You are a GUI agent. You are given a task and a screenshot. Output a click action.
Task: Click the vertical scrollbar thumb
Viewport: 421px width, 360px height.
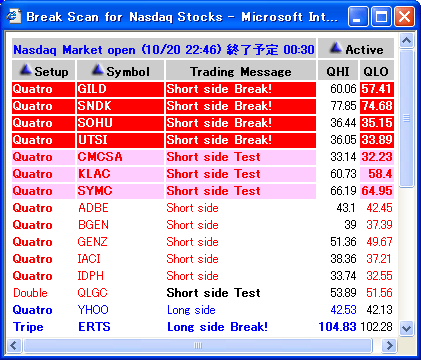coord(406,118)
